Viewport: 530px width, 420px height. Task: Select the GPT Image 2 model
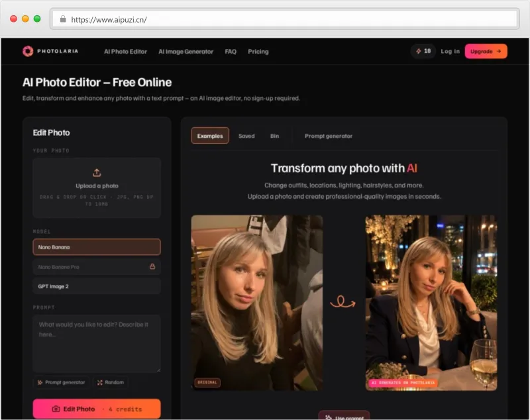(x=97, y=286)
